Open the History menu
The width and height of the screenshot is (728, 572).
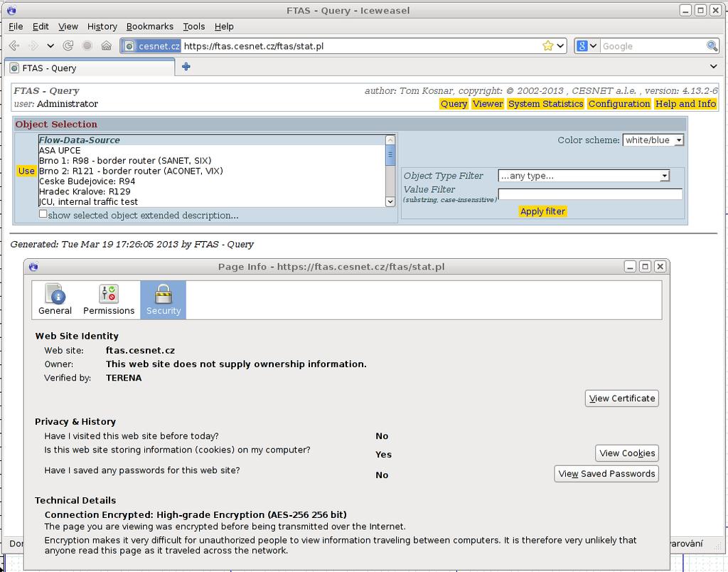[102, 26]
